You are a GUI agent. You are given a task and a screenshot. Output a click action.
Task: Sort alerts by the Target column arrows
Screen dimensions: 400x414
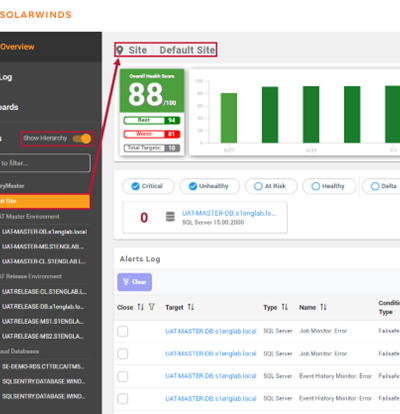191,307
